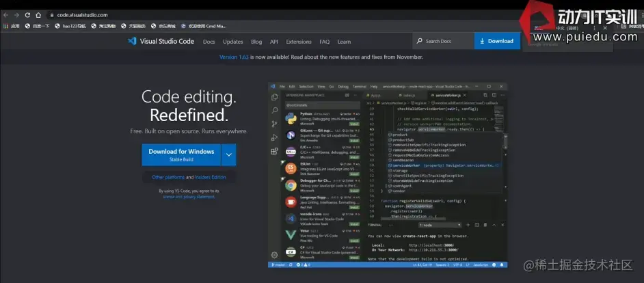This screenshot has width=644, height=283.
Task: Open the browser home page icon
Action: (38, 15)
